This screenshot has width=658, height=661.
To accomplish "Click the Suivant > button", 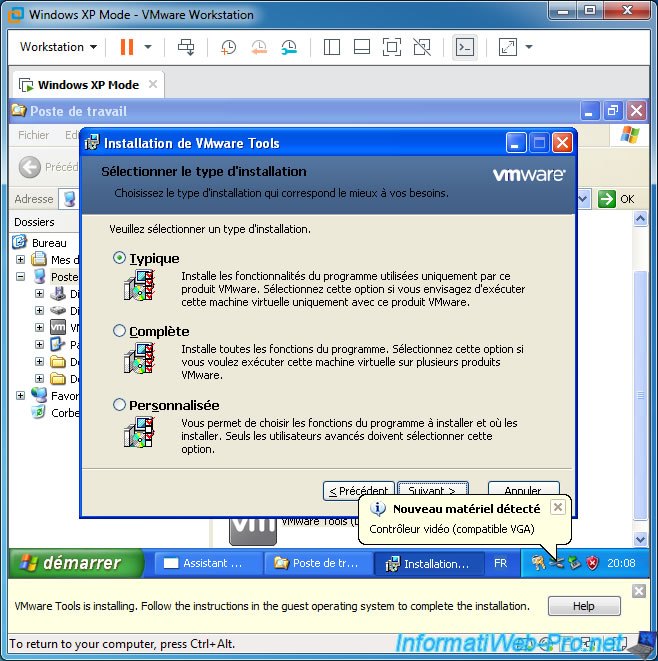I will tap(432, 491).
